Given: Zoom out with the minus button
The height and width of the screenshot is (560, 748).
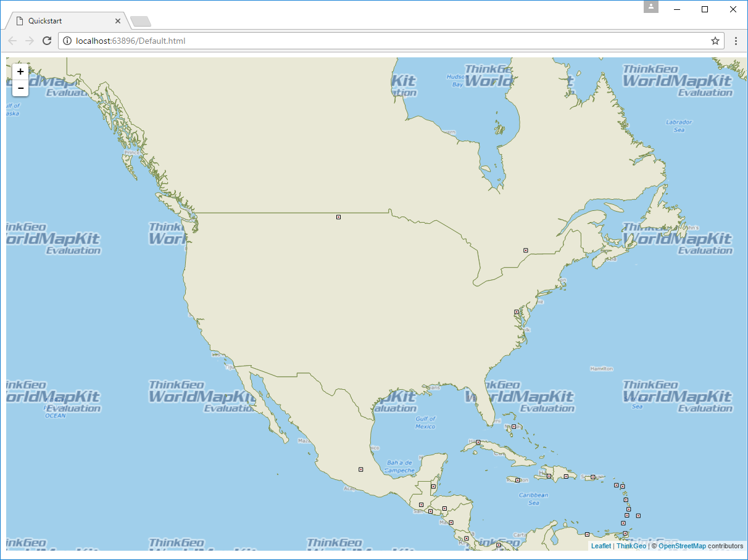Looking at the screenshot, I should point(20,89).
